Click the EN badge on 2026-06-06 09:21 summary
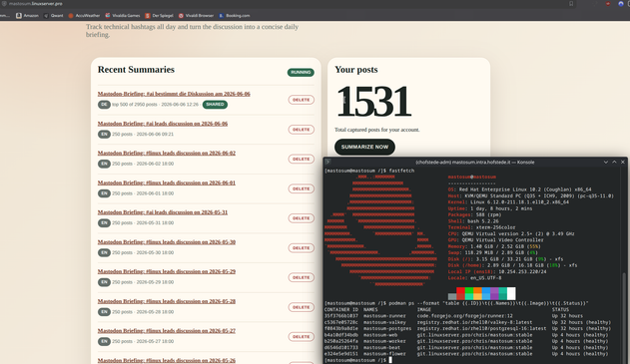The image size is (630, 364). tap(104, 134)
